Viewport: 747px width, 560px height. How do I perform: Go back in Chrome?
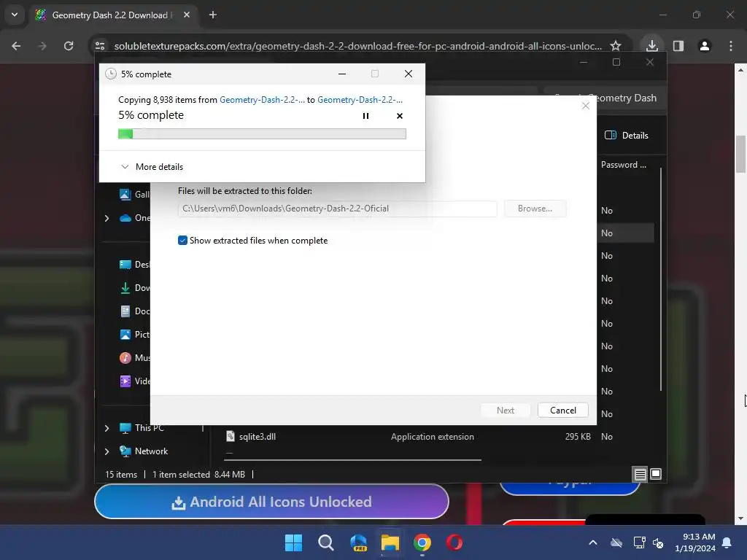(16, 46)
